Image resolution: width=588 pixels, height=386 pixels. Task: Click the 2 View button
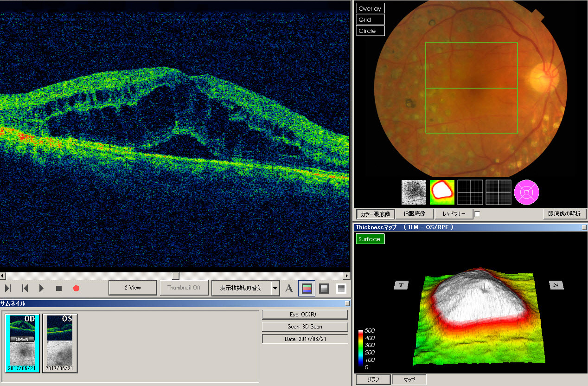click(x=133, y=288)
